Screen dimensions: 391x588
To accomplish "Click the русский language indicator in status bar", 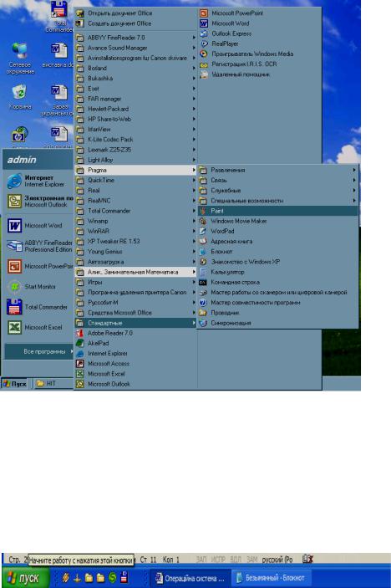I will (x=277, y=559).
